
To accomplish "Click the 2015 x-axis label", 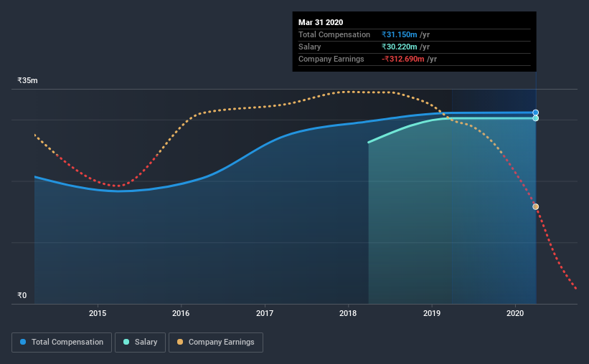I will click(98, 313).
